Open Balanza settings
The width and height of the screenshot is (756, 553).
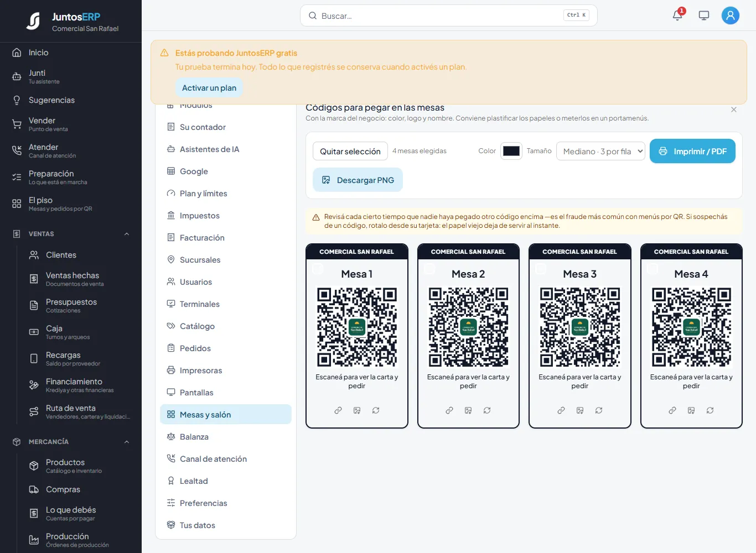click(x=226, y=437)
